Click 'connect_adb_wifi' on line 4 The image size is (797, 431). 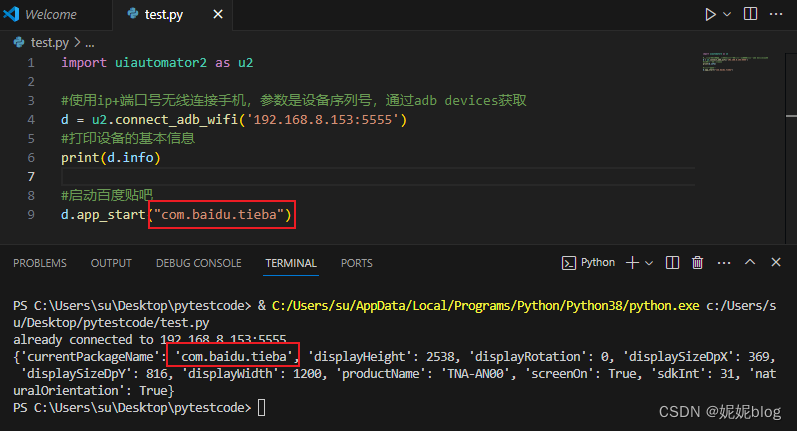tap(176, 119)
